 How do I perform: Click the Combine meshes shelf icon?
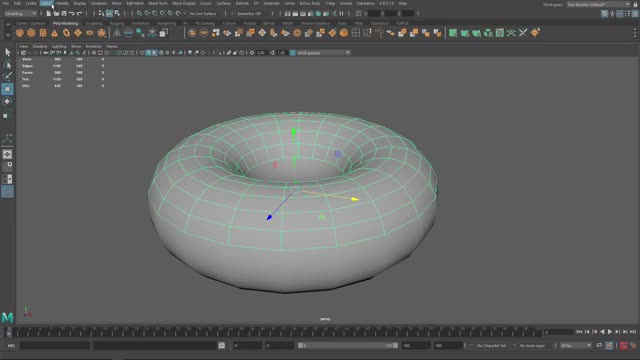192,33
